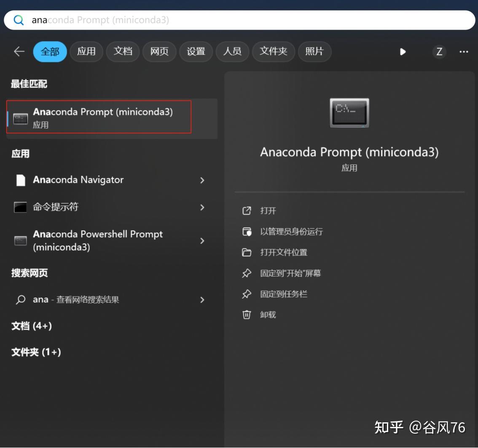478x448 pixels.
Task: Select the 设置 filter tab
Action: point(196,51)
